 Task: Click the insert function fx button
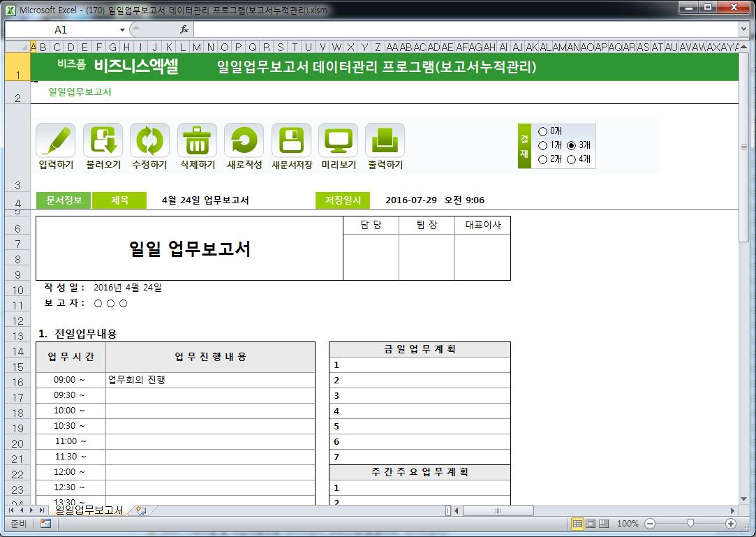point(184,30)
